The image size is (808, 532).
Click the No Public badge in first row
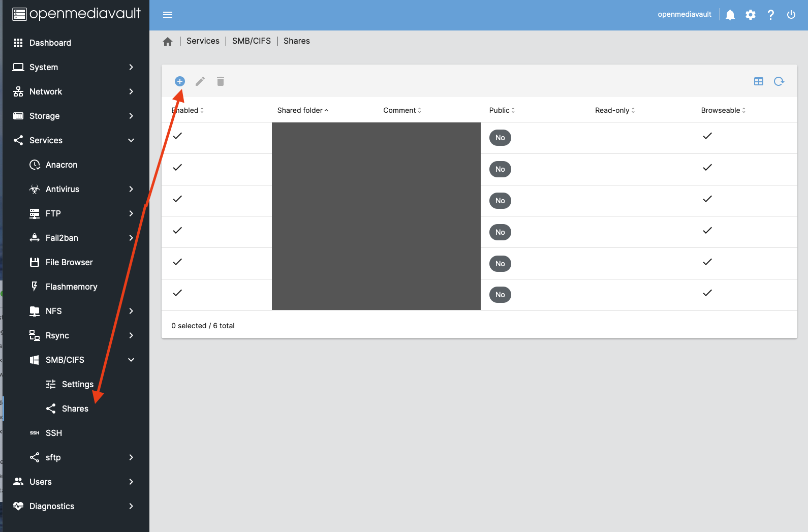[x=500, y=138]
